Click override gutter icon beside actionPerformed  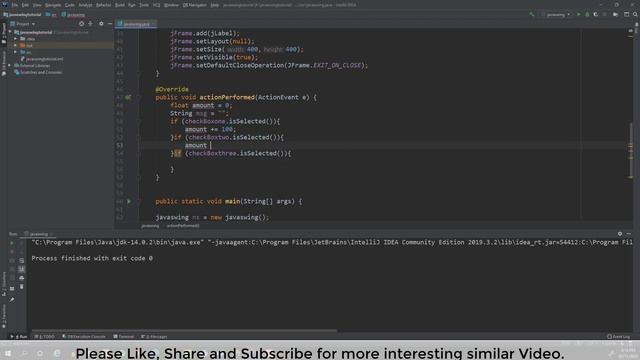(x=128, y=97)
